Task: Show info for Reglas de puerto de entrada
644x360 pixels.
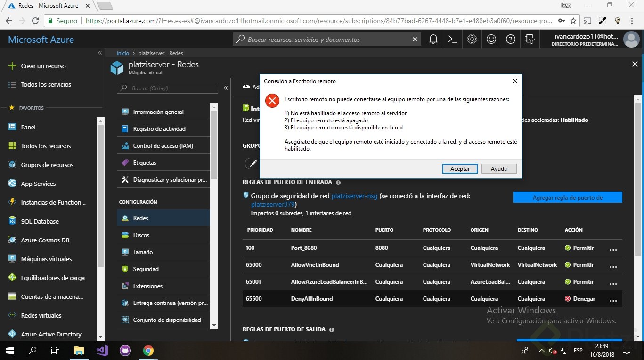Action: [338, 183]
